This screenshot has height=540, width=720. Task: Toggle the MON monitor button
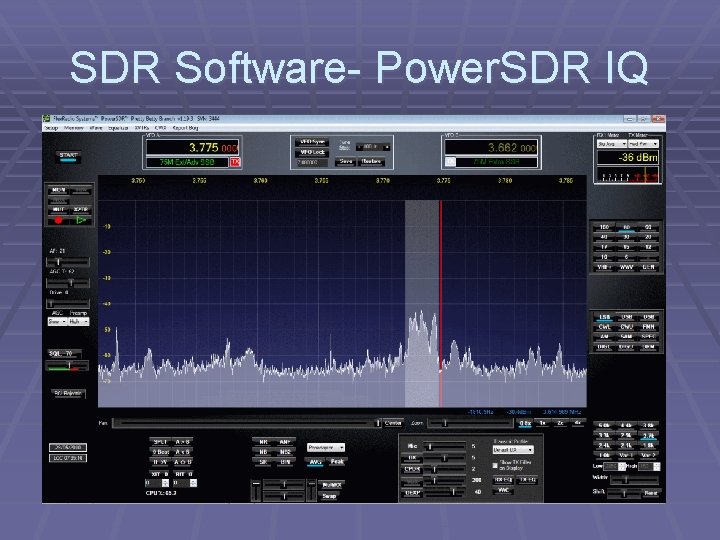[x=59, y=190]
